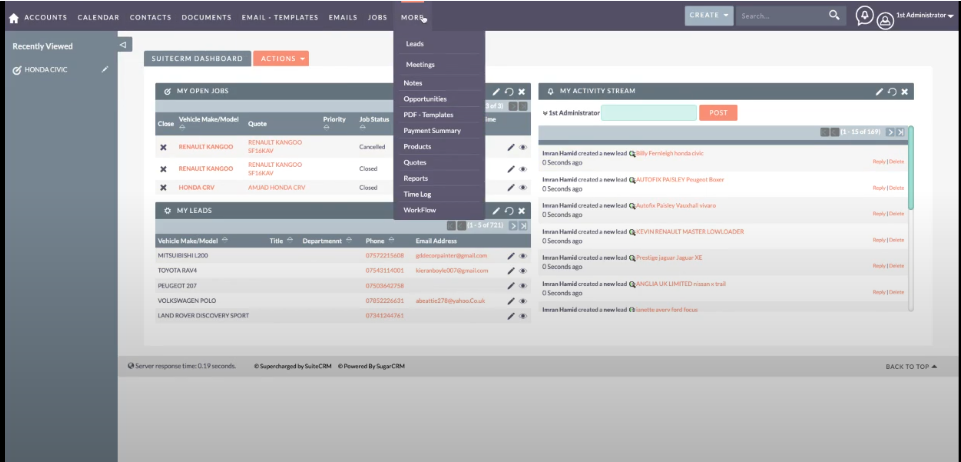
Task: Click pencil icon beside Honda Civic
Action: point(106,70)
